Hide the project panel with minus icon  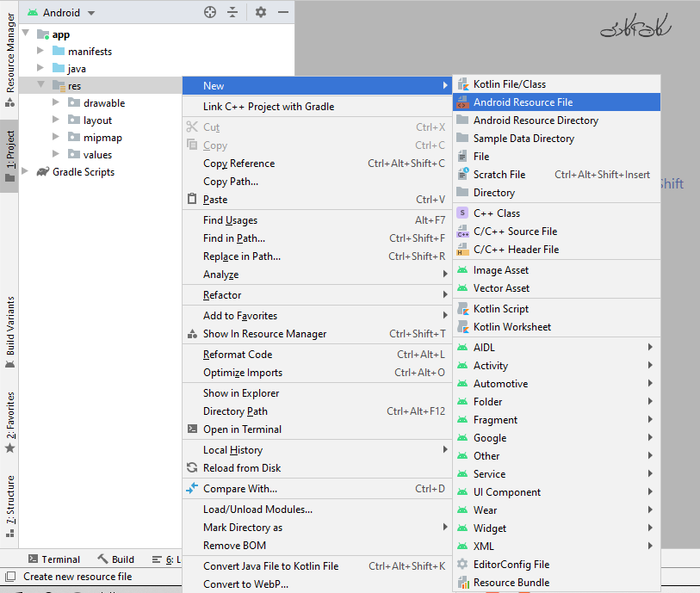point(283,13)
